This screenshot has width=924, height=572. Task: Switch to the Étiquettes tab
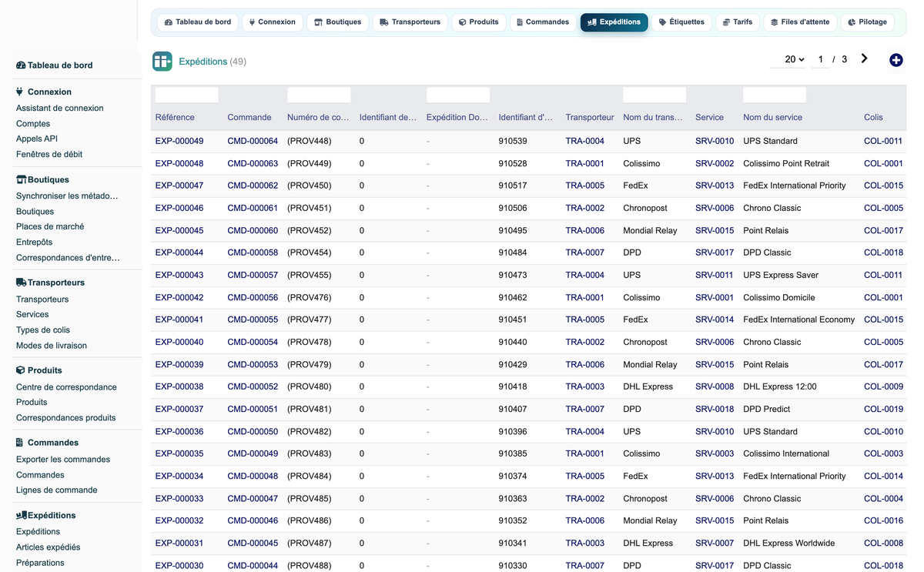click(681, 22)
